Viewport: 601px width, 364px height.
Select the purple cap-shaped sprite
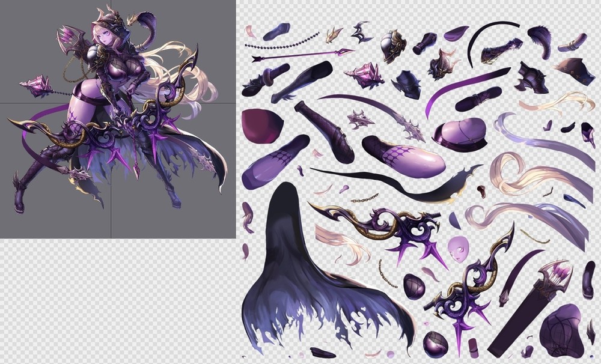[460, 133]
